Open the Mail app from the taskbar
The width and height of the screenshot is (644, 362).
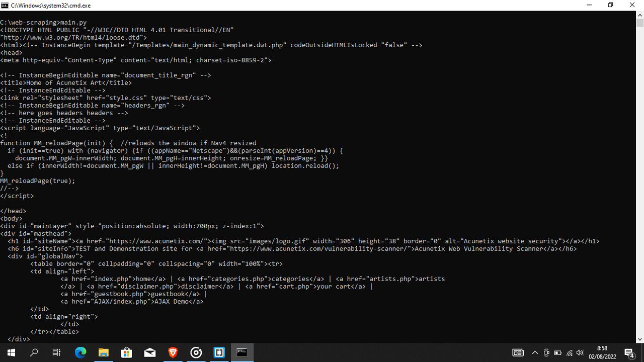pos(149,352)
